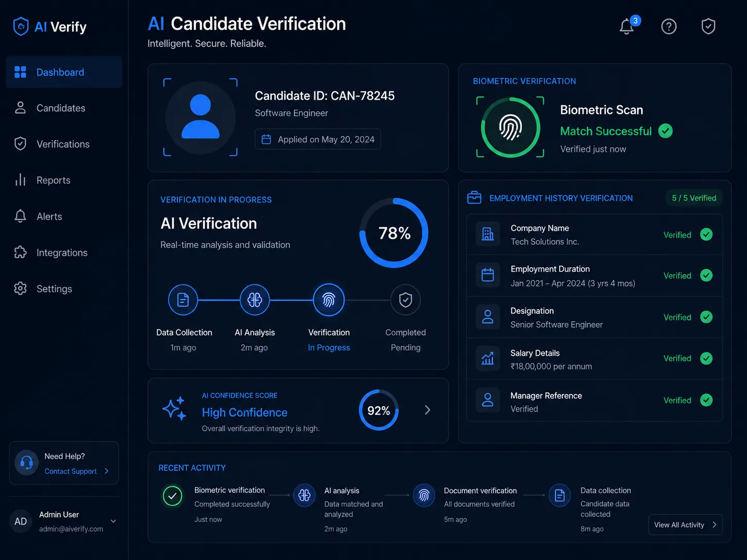Open Integrations in the sidebar
Image resolution: width=747 pixels, height=560 pixels.
pos(64,253)
